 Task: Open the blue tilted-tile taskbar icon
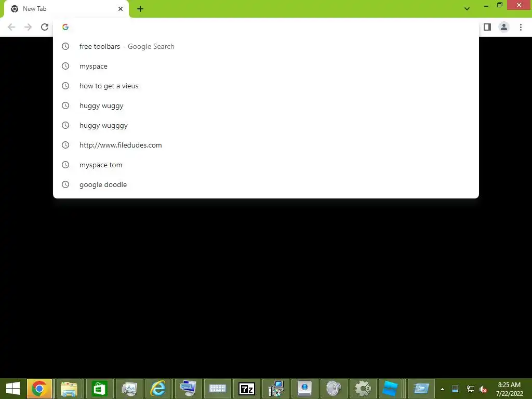(390, 389)
